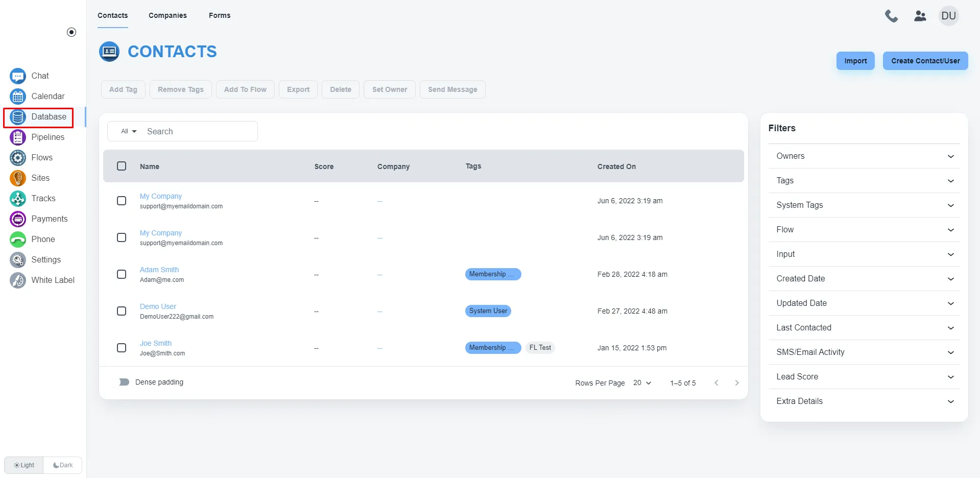This screenshot has height=478, width=980.
Task: Click the Set Owner button
Action: pyautogui.click(x=390, y=89)
